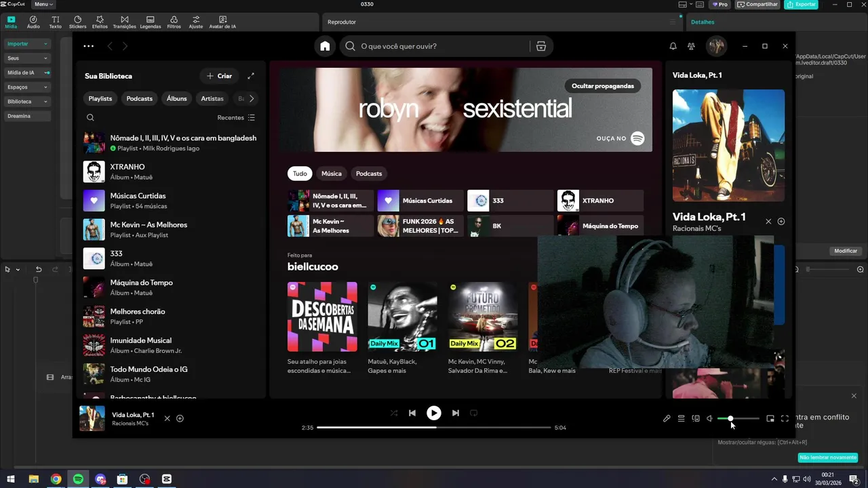Filter library by Artistas
Screen dimensions: 868x488
click(x=212, y=99)
